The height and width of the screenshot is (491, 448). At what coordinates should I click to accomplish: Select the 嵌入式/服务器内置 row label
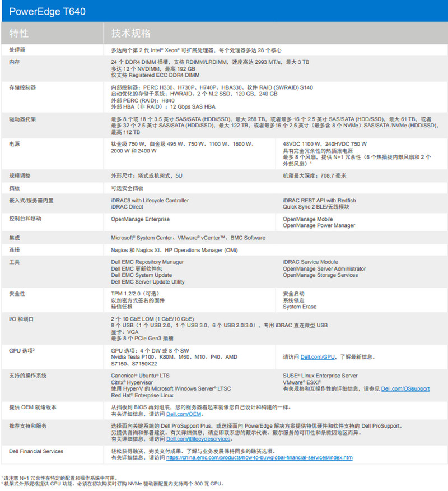coord(31,201)
